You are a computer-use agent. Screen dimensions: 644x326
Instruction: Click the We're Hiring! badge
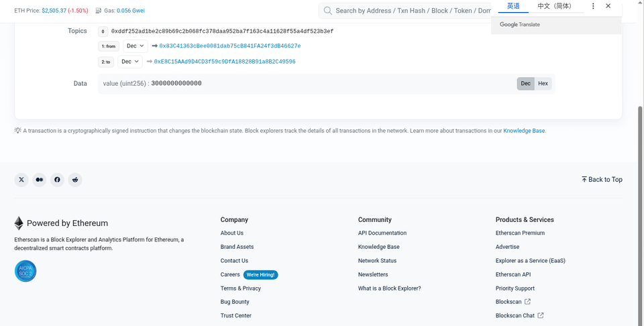click(261, 274)
